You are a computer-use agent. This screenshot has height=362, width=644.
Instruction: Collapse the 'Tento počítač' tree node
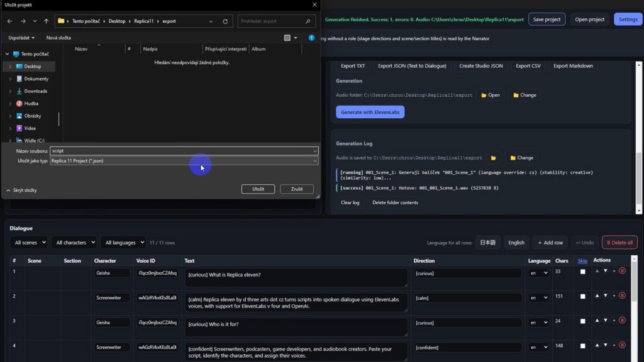pyautogui.click(x=7, y=54)
